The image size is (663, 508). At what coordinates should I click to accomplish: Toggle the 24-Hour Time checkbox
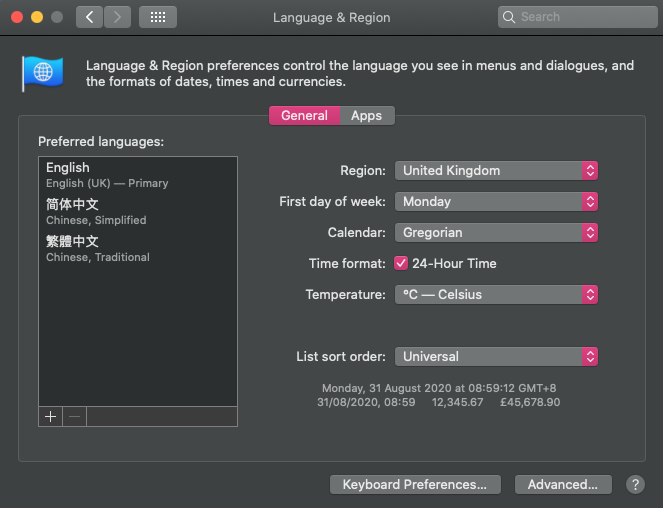(x=401, y=263)
